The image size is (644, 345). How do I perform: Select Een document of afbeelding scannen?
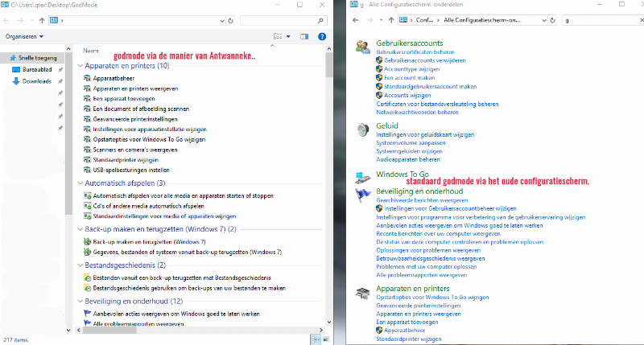[141, 109]
